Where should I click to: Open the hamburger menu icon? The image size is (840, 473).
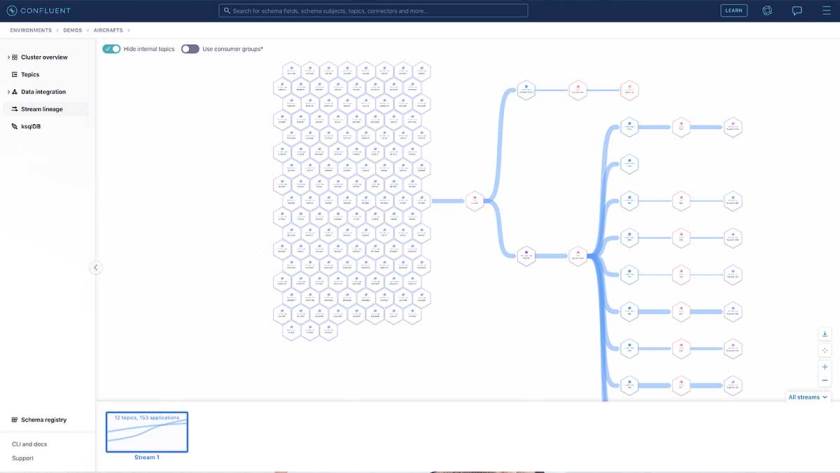coord(826,11)
